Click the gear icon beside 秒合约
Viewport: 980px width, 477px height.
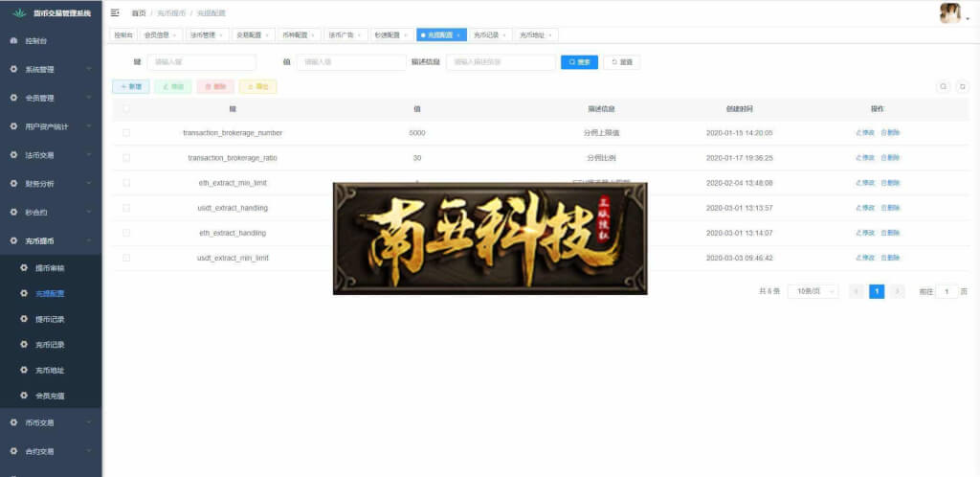(13, 212)
